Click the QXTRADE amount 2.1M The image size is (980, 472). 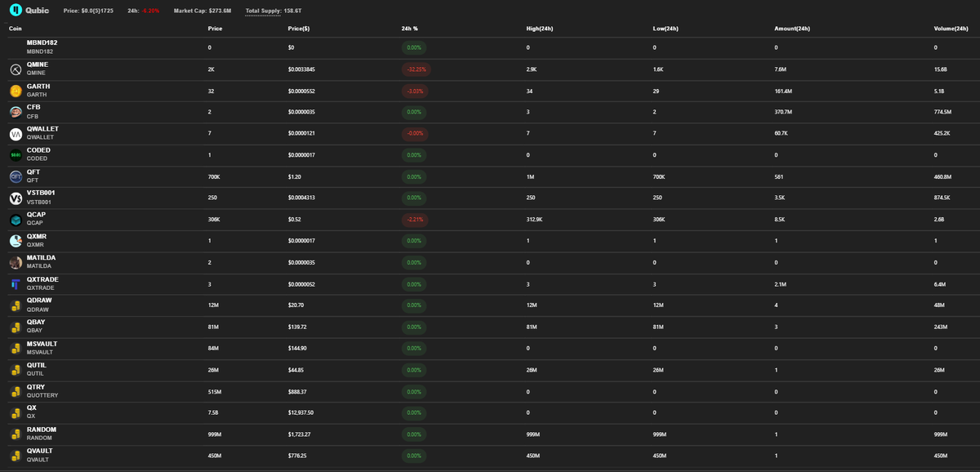pos(780,284)
